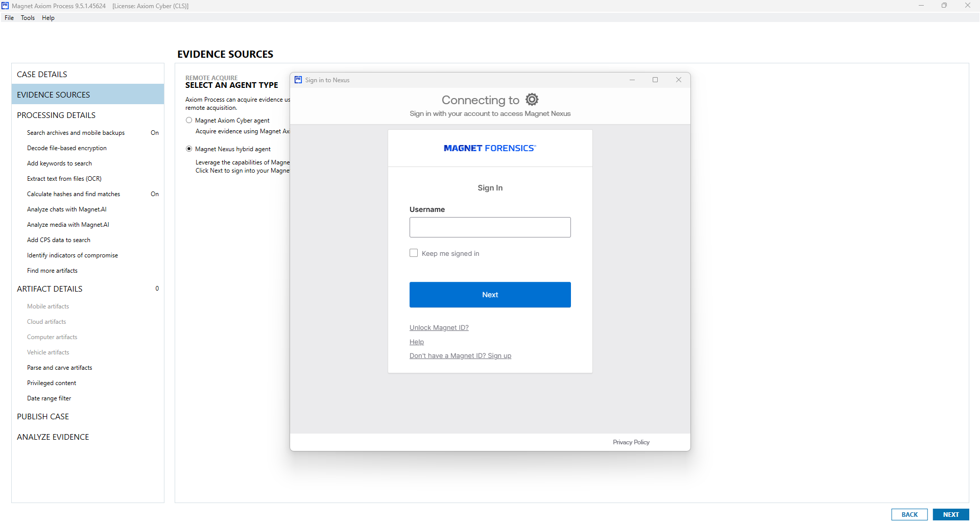The height and width of the screenshot is (525, 980).
Task: Go to Processing Details section
Action: (56, 115)
